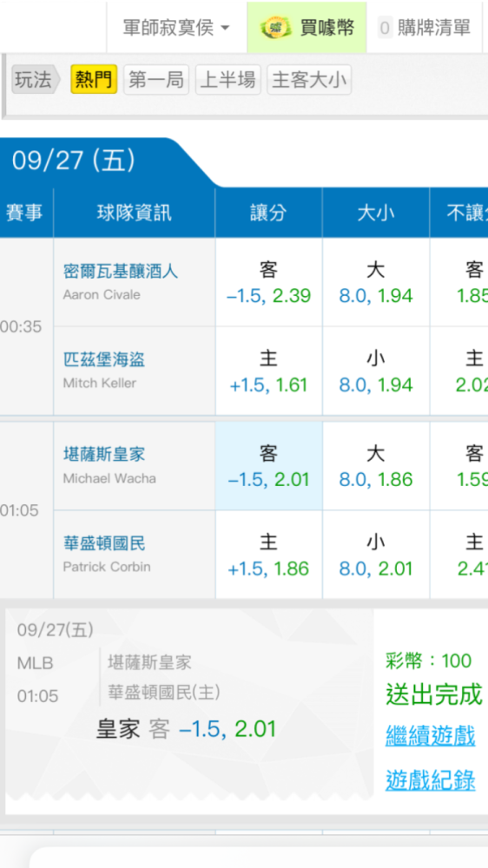Click the 00:35 game time

point(21,326)
